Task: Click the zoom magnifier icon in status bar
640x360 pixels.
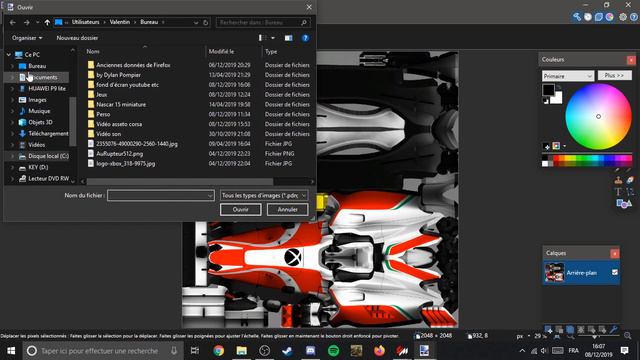Action: point(627,336)
